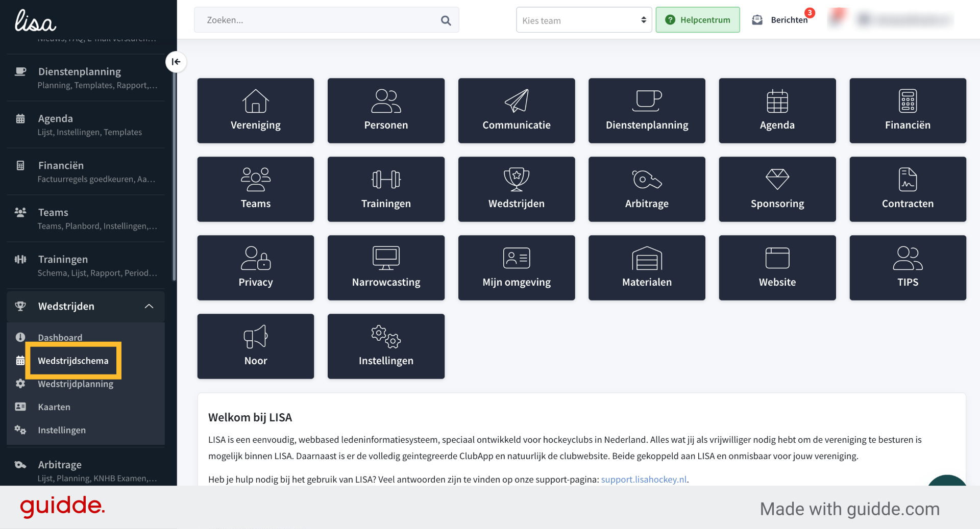Open the Privacy tile
The width and height of the screenshot is (980, 529).
(x=255, y=267)
